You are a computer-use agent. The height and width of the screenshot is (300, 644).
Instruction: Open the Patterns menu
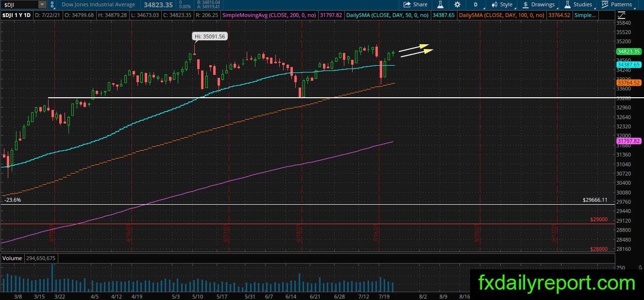pos(617,4)
